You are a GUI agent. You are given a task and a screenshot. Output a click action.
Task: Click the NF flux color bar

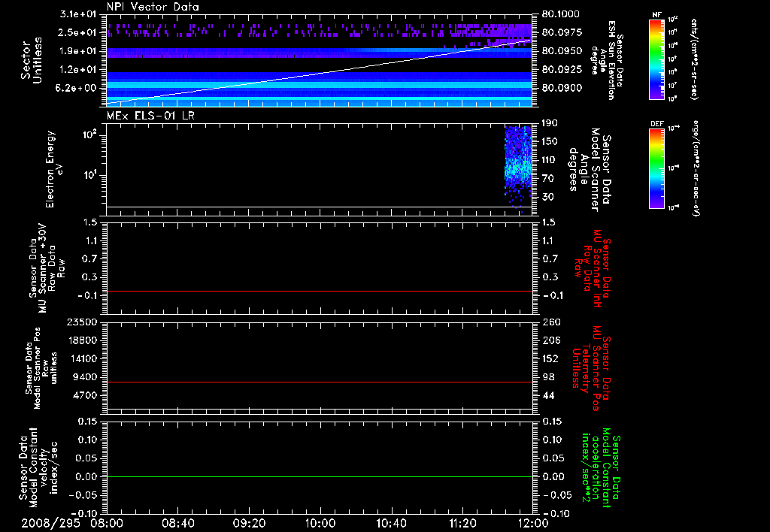click(x=656, y=59)
